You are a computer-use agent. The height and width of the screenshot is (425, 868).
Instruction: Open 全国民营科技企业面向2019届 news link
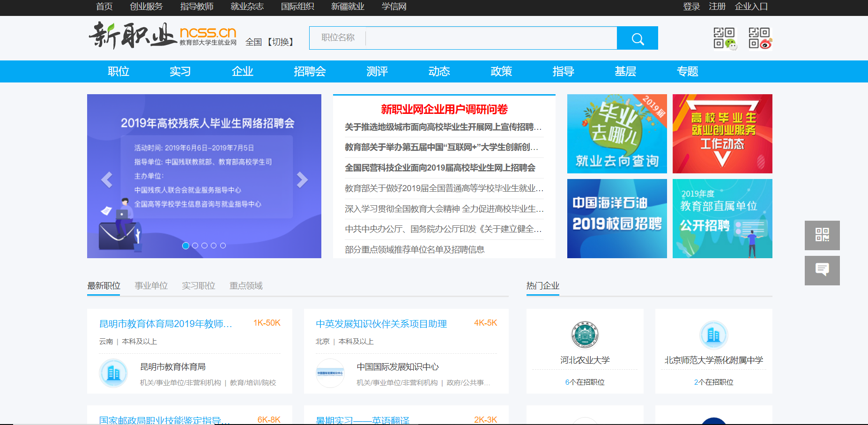click(x=440, y=168)
